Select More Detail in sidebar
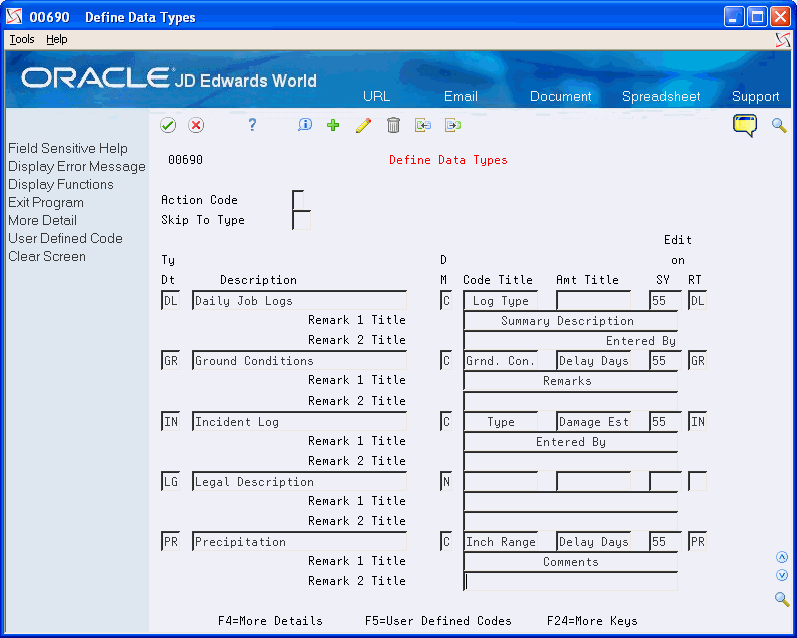The height and width of the screenshot is (638, 797). [42, 220]
